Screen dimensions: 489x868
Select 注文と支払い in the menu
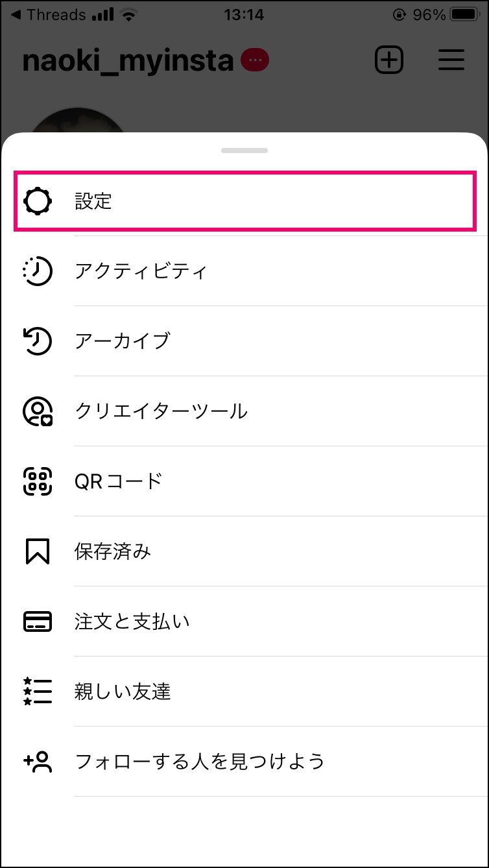(x=244, y=621)
